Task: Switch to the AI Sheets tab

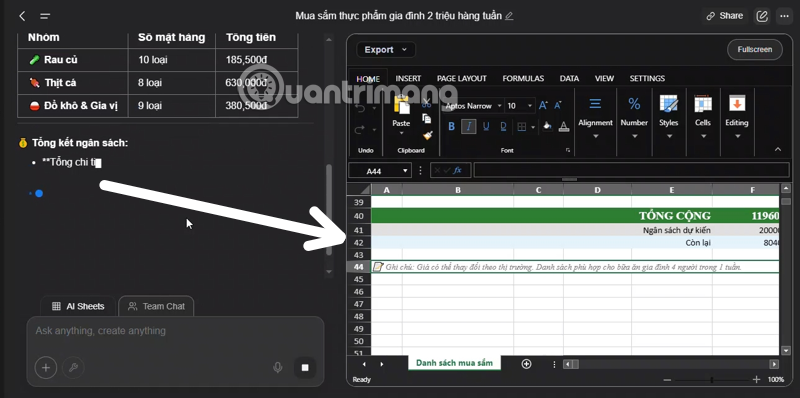Action: pos(78,306)
